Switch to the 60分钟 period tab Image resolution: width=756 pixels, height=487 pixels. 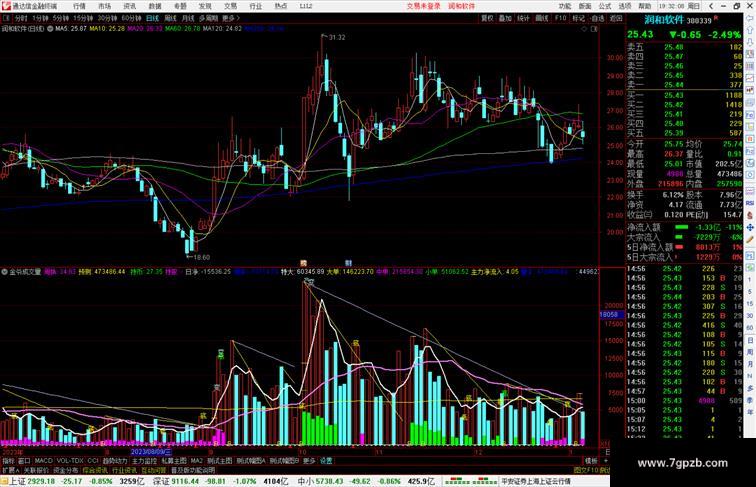point(131,18)
